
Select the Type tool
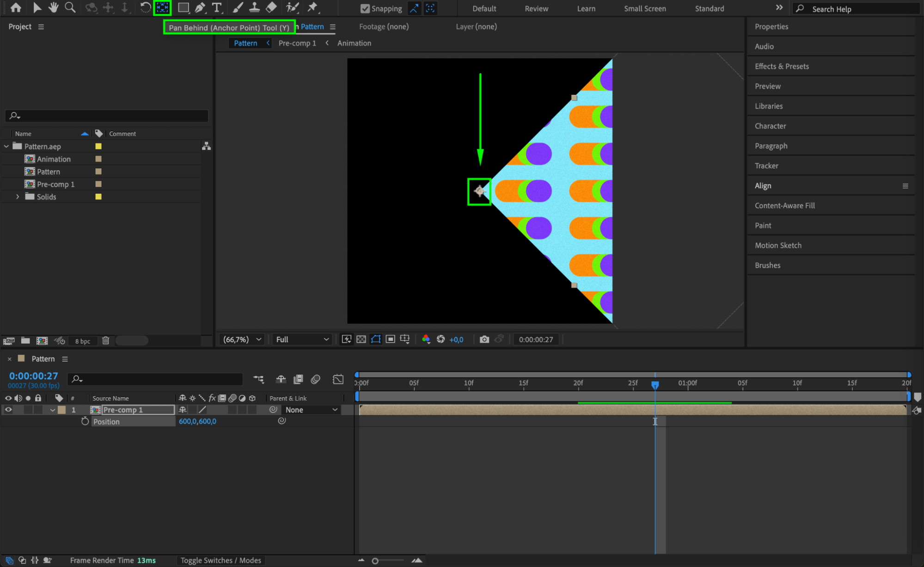point(216,7)
